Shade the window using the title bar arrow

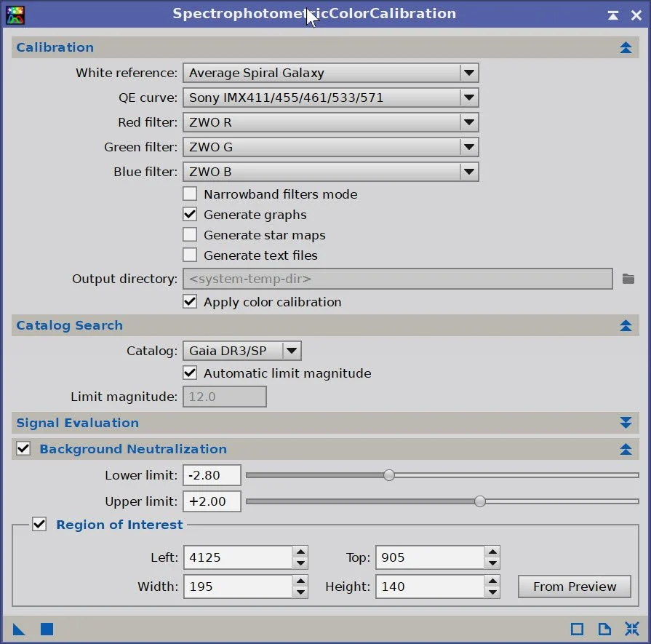tap(612, 16)
